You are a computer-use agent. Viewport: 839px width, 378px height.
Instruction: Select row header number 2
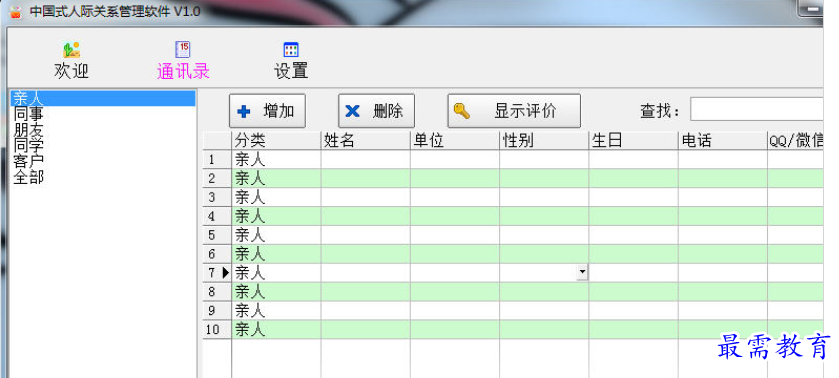pyautogui.click(x=217, y=178)
